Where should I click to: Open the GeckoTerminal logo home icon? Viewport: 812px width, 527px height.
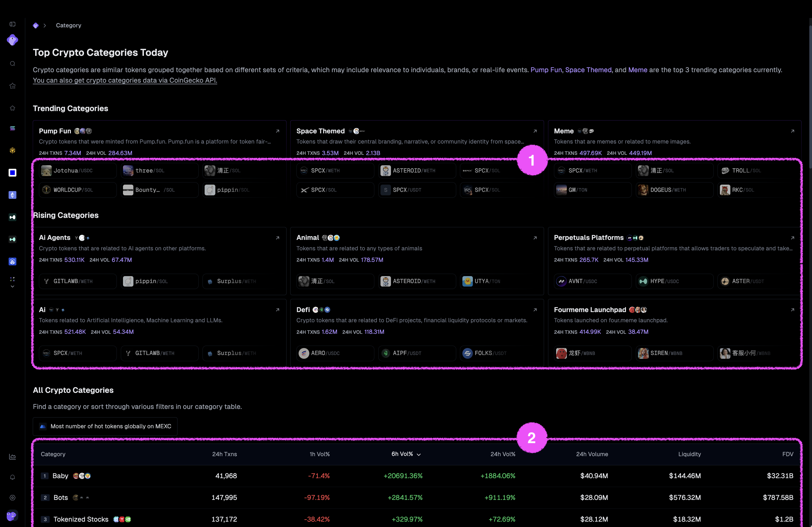(x=13, y=40)
